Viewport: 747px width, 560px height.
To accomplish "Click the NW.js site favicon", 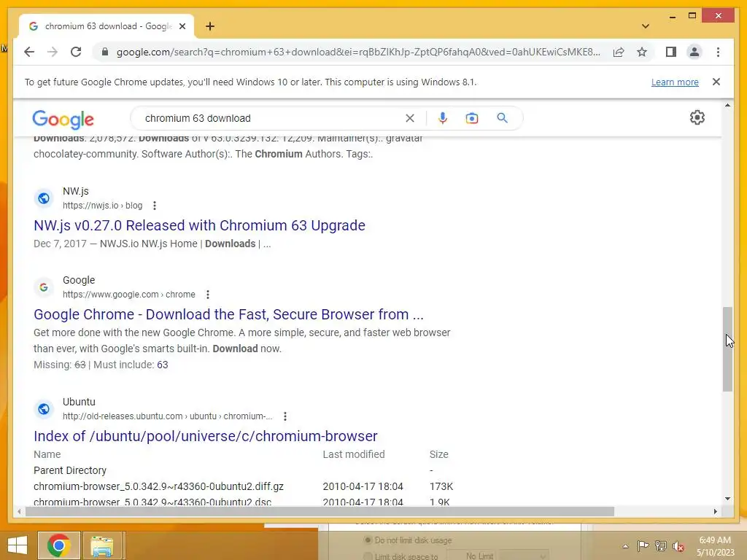I will tap(44, 198).
